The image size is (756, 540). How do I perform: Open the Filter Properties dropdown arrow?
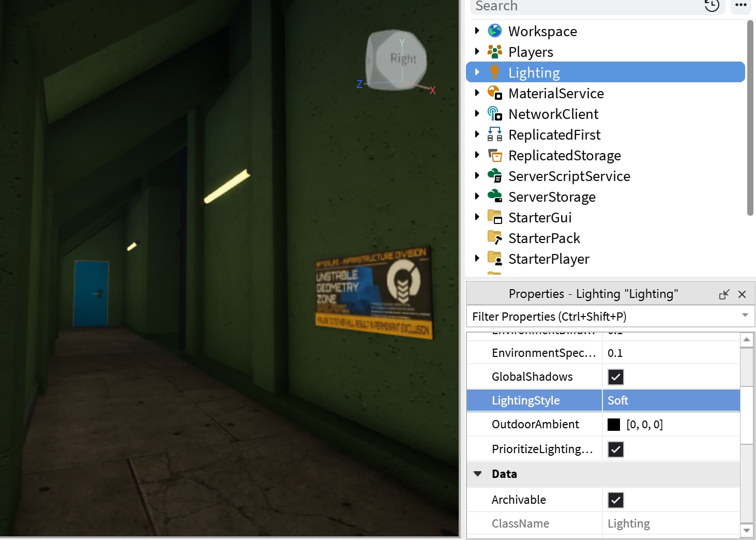745,316
